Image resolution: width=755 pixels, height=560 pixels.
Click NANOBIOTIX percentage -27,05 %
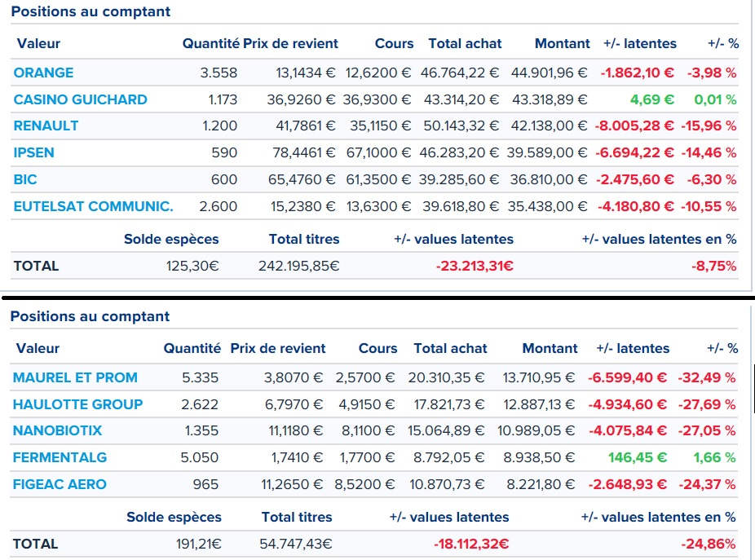707,430
